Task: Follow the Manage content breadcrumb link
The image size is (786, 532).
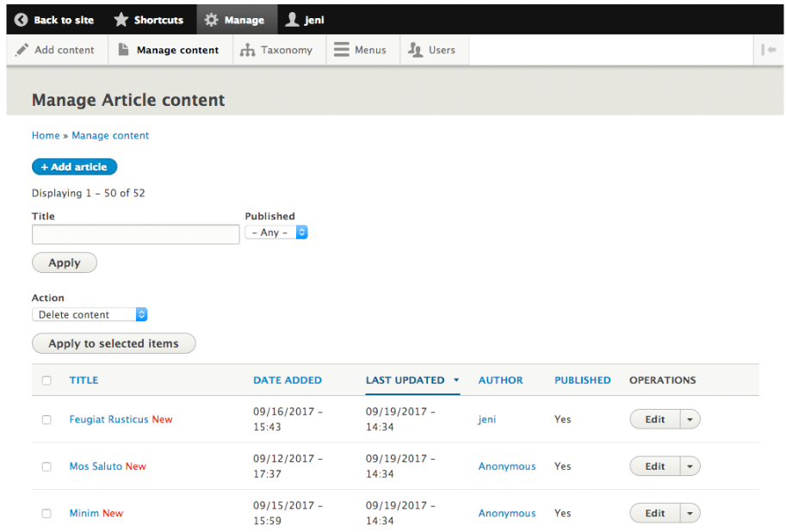Action: 110,135
